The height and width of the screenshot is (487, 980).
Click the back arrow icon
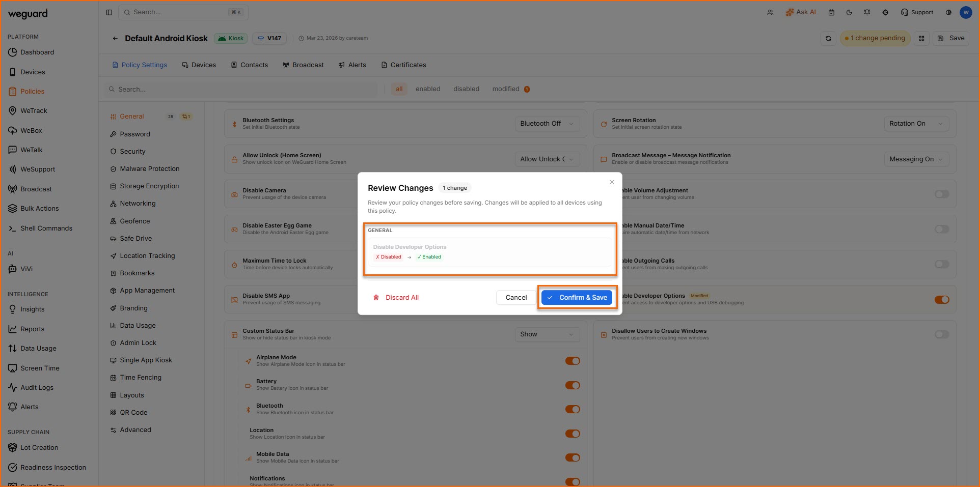[x=115, y=39]
